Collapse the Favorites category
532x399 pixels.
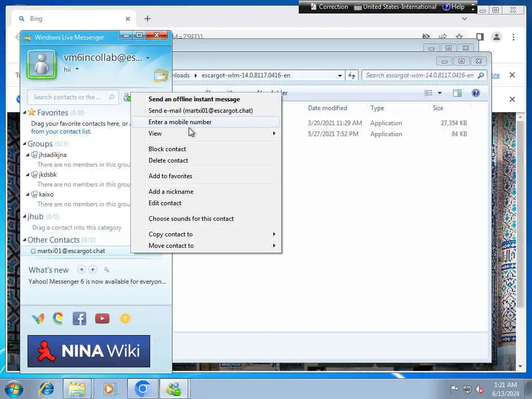[24, 112]
